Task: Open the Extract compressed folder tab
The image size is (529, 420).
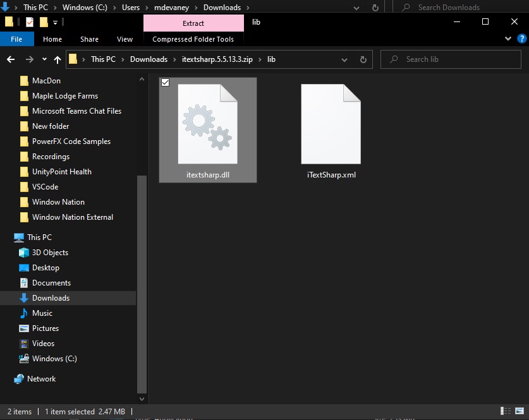Action: click(x=193, y=23)
